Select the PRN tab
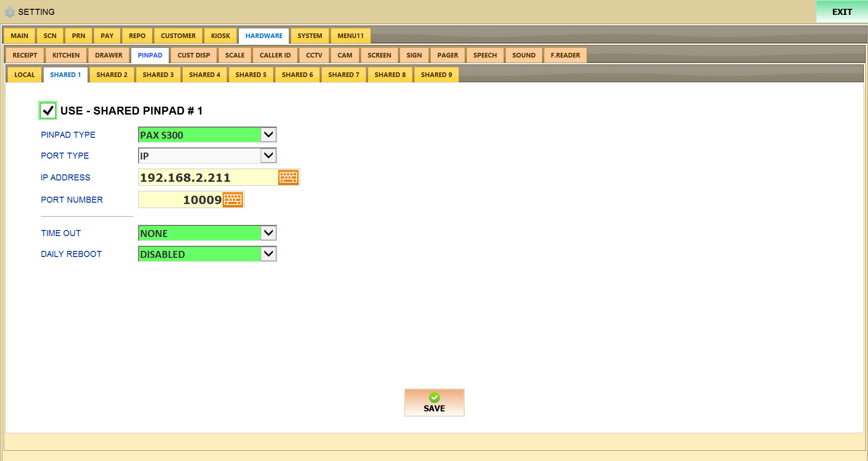This screenshot has width=868, height=461. (x=79, y=36)
